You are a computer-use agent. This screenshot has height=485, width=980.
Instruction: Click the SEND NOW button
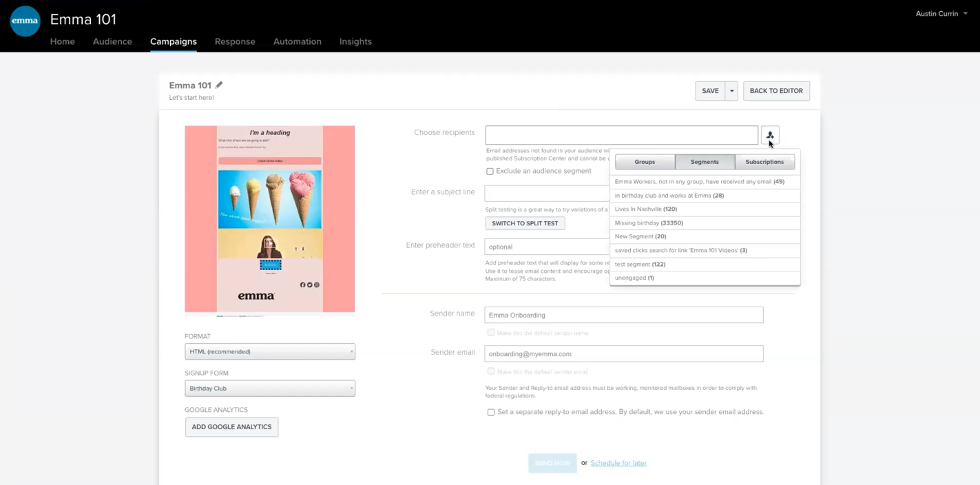pyautogui.click(x=552, y=463)
